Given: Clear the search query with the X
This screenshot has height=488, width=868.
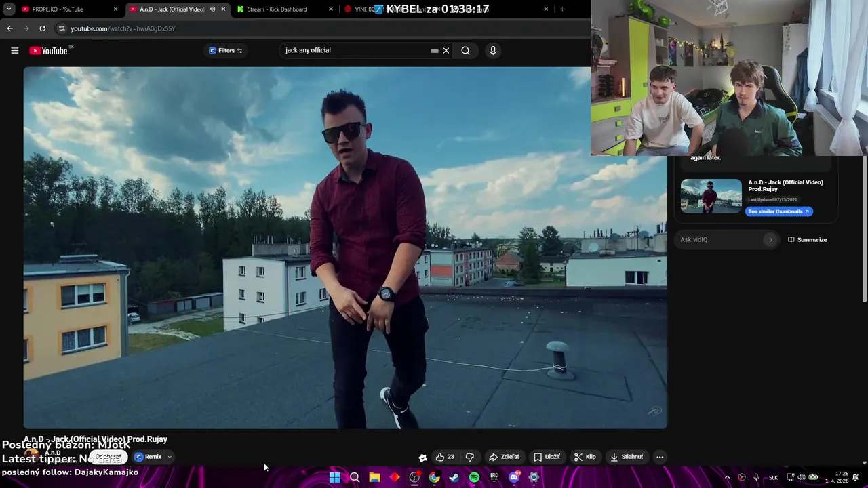Looking at the screenshot, I should tap(446, 50).
